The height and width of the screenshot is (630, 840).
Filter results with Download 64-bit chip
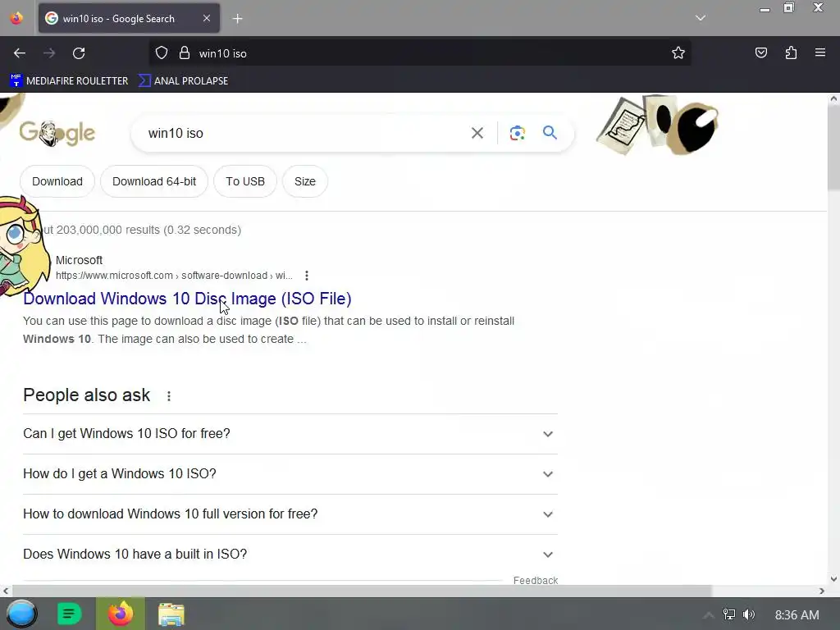[x=154, y=181]
